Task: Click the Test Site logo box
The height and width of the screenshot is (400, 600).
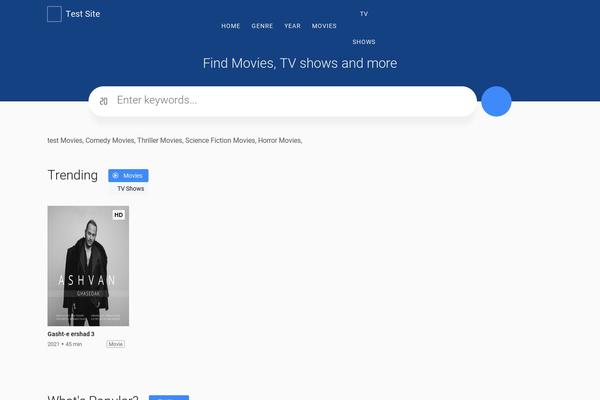Action: coord(54,14)
